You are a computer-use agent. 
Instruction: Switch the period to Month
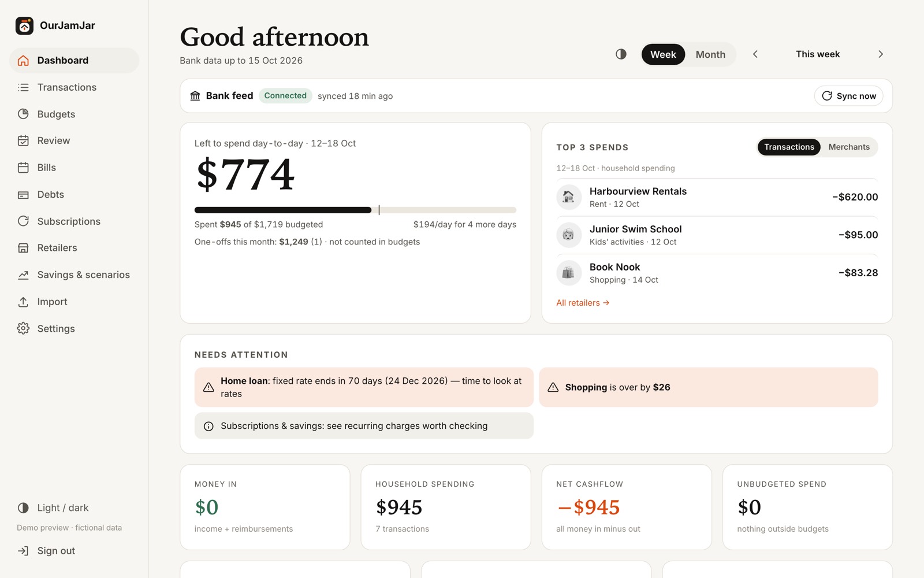pyautogui.click(x=710, y=54)
